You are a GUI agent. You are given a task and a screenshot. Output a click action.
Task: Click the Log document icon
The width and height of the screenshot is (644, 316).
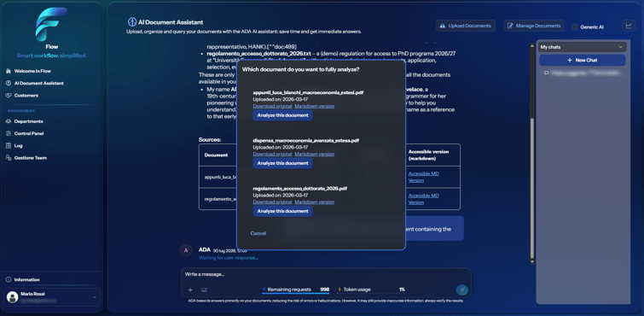pyautogui.click(x=9, y=146)
